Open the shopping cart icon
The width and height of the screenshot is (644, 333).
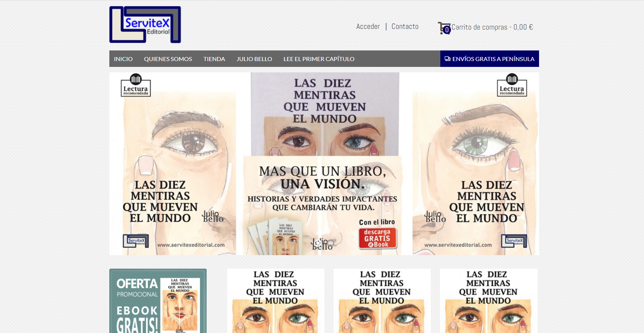(x=444, y=28)
